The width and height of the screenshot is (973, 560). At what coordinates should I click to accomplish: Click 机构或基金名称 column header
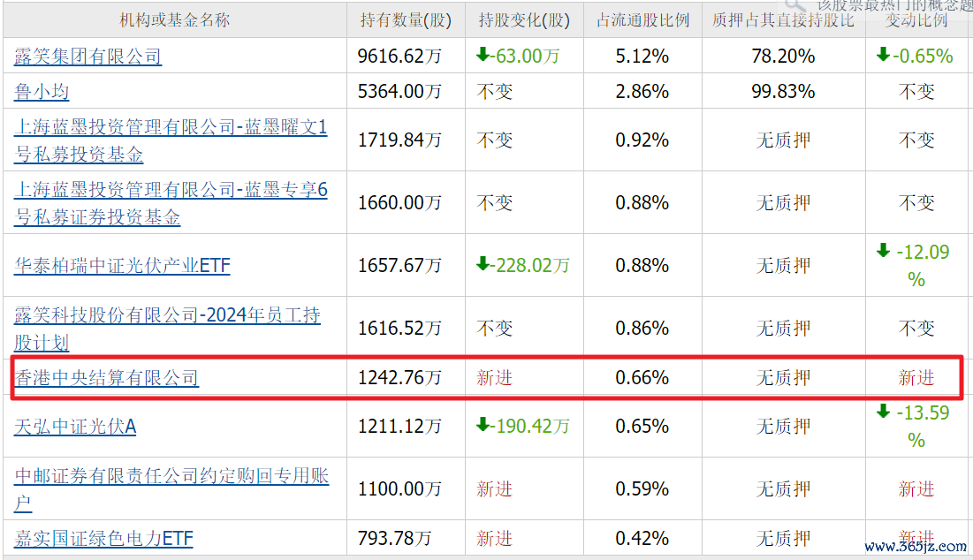tap(174, 20)
